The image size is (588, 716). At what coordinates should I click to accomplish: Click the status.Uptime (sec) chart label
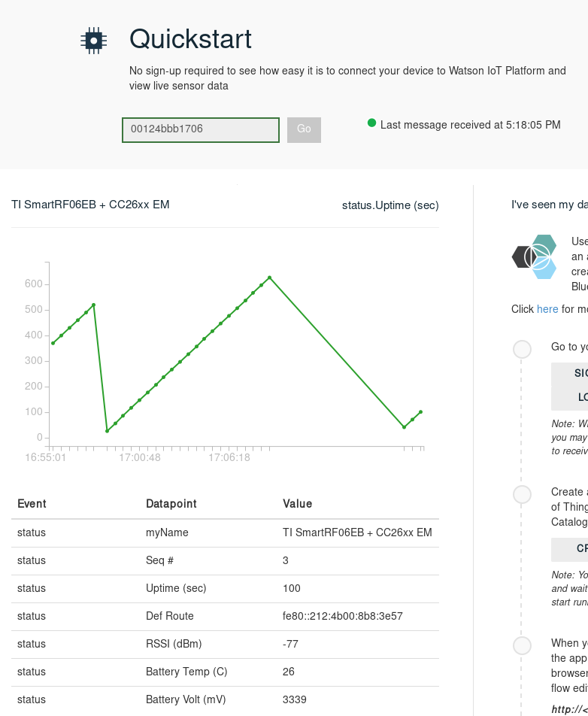pyautogui.click(x=390, y=205)
